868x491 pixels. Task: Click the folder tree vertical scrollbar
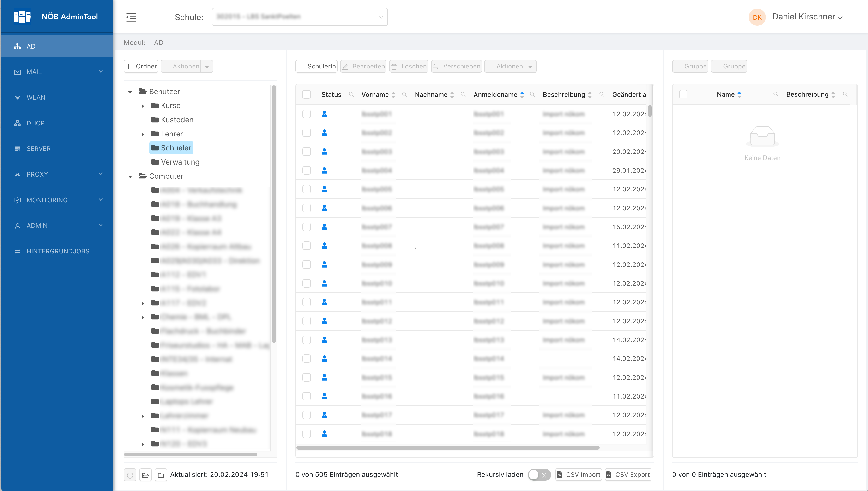tap(274, 214)
